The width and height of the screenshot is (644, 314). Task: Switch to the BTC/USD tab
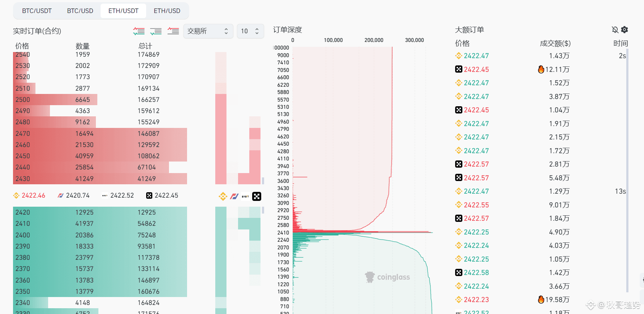click(x=80, y=11)
